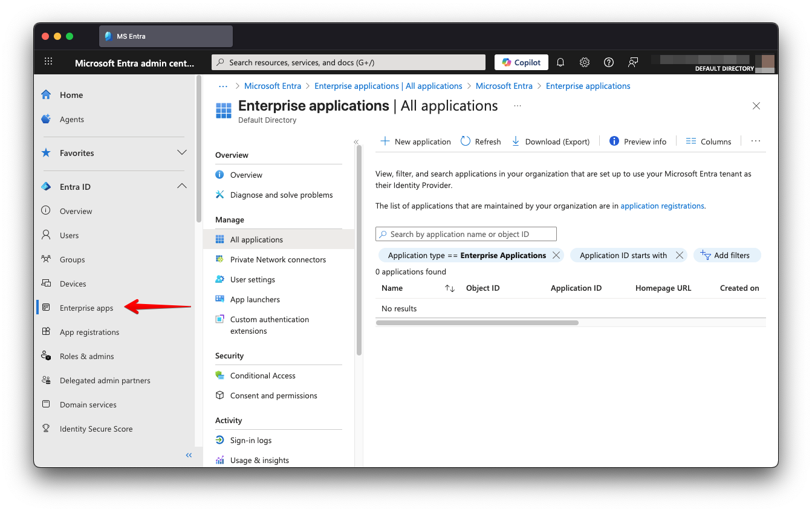Image resolution: width=812 pixels, height=512 pixels.
Task: Expand the Favorites section
Action: (181, 152)
